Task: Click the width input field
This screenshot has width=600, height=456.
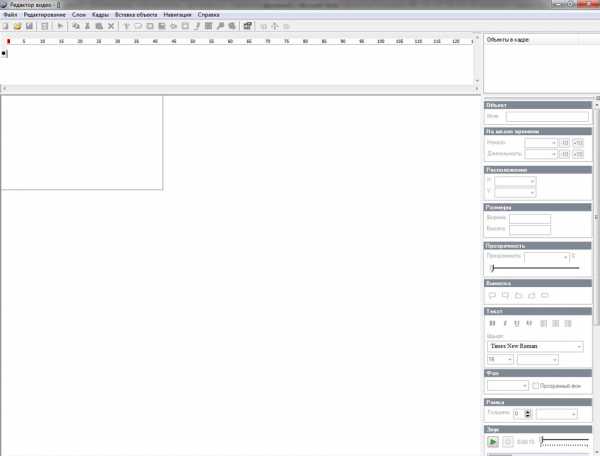Action: point(530,219)
